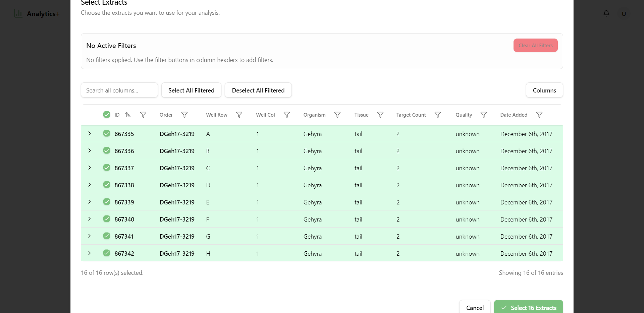Expand details for row 867340
644x313 pixels.
point(90,219)
